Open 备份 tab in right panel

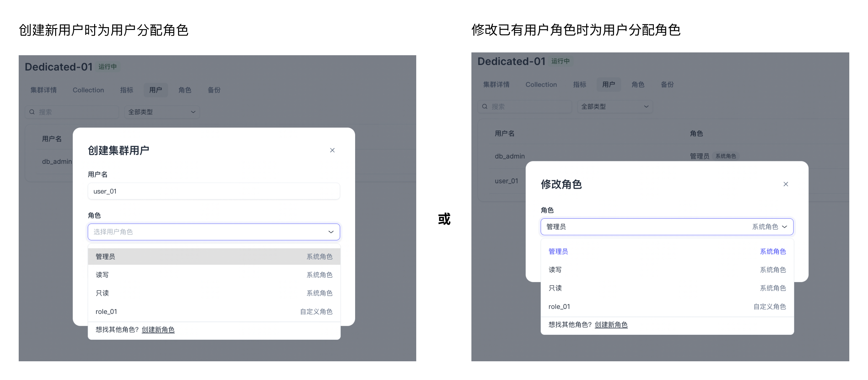coord(667,85)
